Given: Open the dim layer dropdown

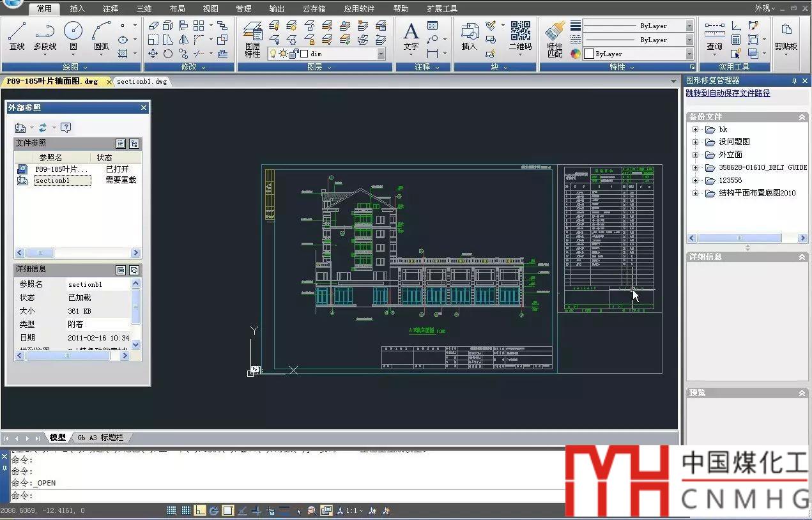Looking at the screenshot, I should [x=381, y=54].
